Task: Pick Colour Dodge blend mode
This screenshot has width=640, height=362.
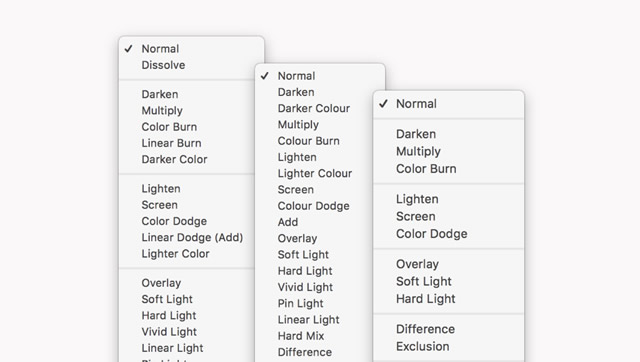Action: [313, 206]
